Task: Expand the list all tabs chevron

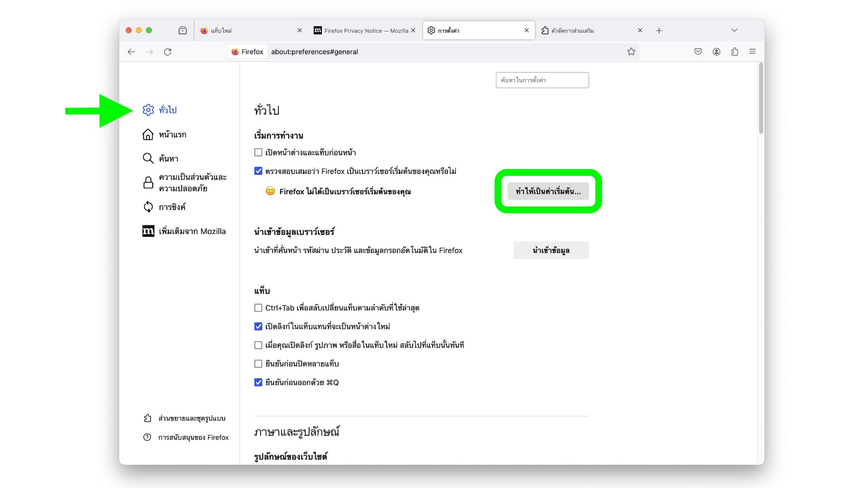Action: point(734,30)
